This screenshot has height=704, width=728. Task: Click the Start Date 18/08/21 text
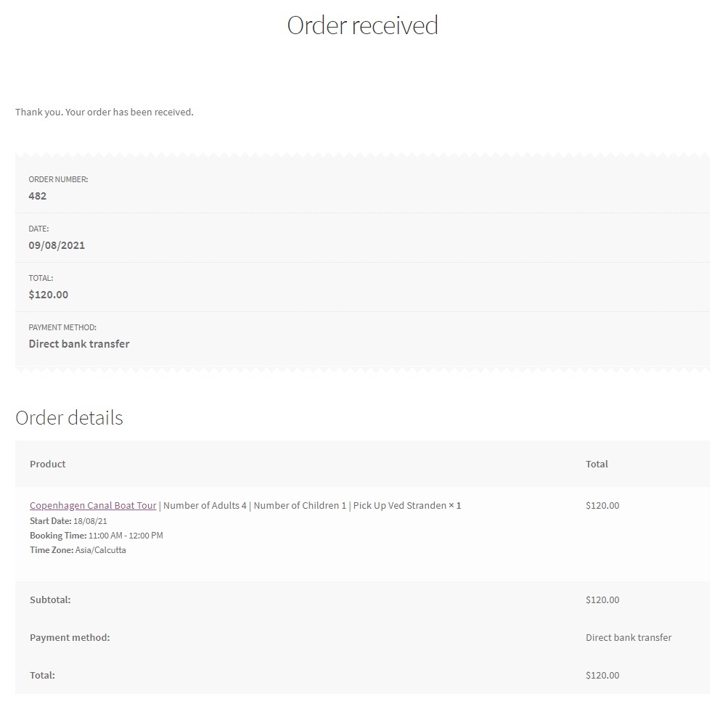pyautogui.click(x=69, y=521)
